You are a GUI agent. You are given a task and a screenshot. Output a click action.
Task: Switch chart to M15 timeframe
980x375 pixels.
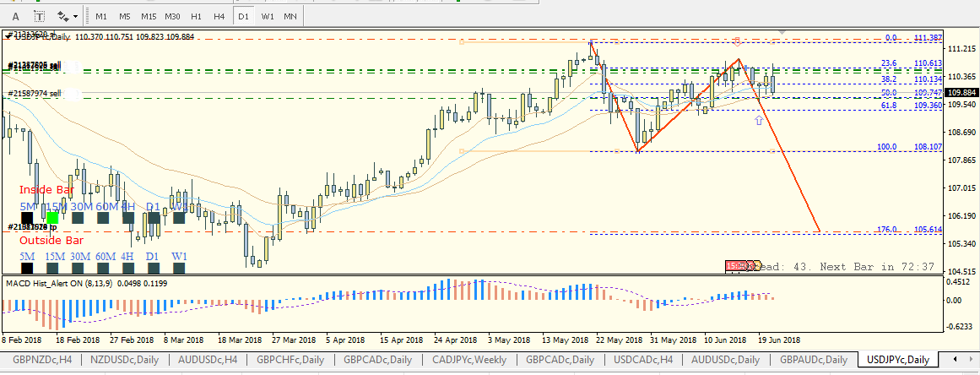pyautogui.click(x=149, y=15)
